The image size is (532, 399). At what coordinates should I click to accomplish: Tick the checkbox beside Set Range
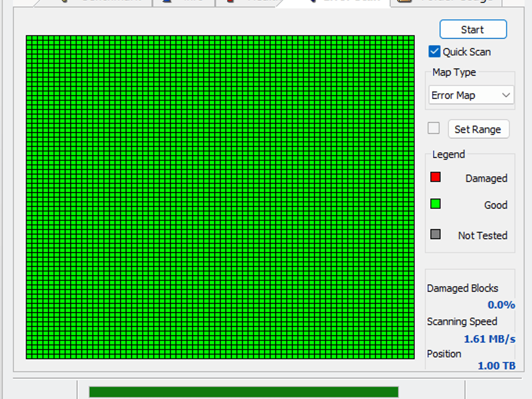434,128
